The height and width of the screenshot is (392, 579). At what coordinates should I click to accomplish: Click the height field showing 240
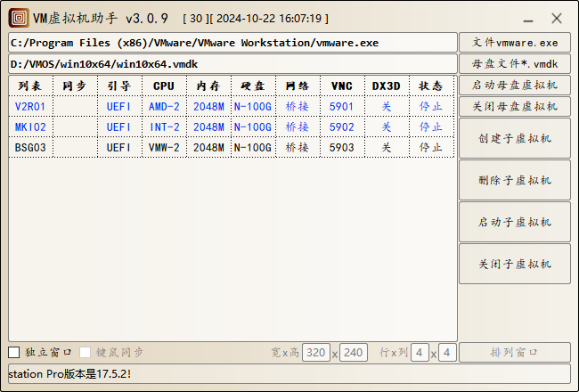[x=354, y=353]
